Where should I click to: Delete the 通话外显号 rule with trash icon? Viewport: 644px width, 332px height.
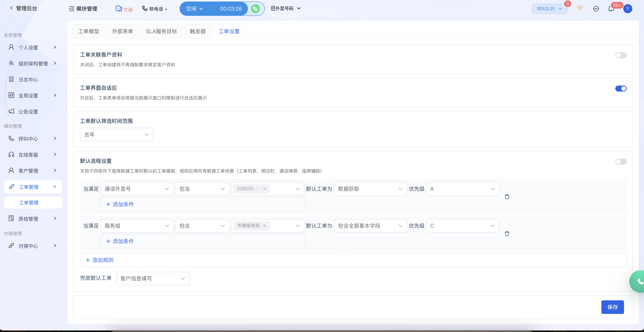click(507, 197)
